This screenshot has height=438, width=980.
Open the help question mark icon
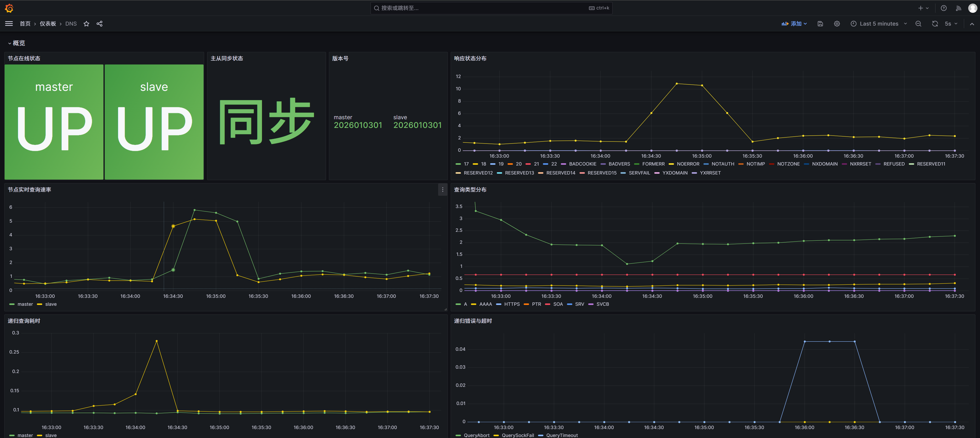[943, 8]
